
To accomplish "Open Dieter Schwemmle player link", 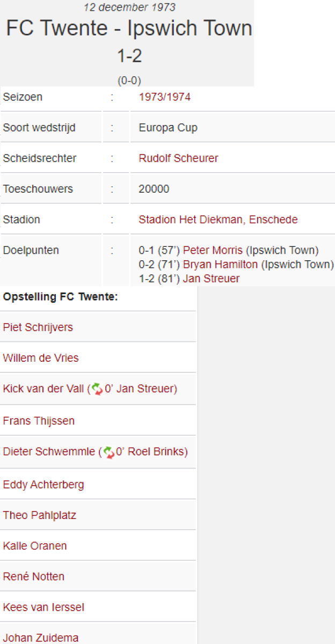I will (48, 452).
